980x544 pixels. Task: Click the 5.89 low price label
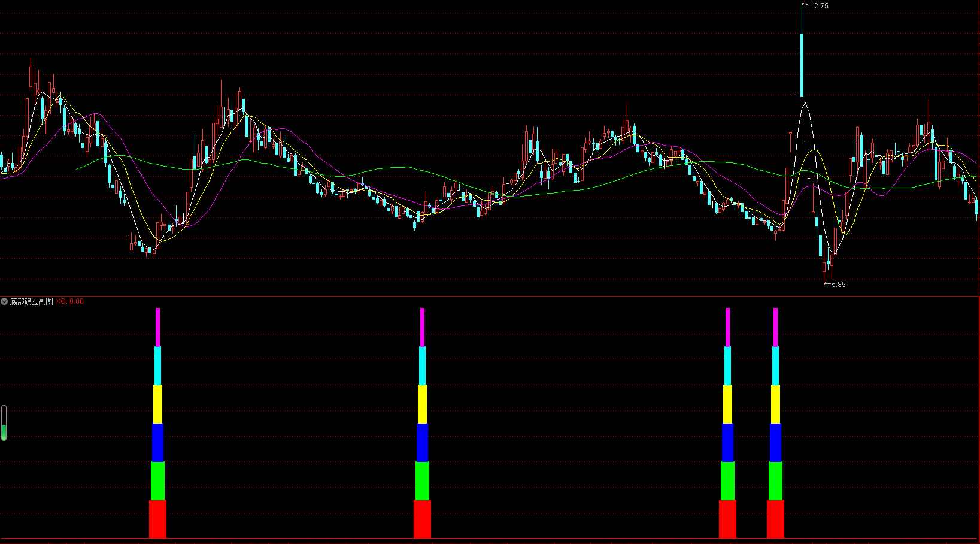pyautogui.click(x=838, y=284)
